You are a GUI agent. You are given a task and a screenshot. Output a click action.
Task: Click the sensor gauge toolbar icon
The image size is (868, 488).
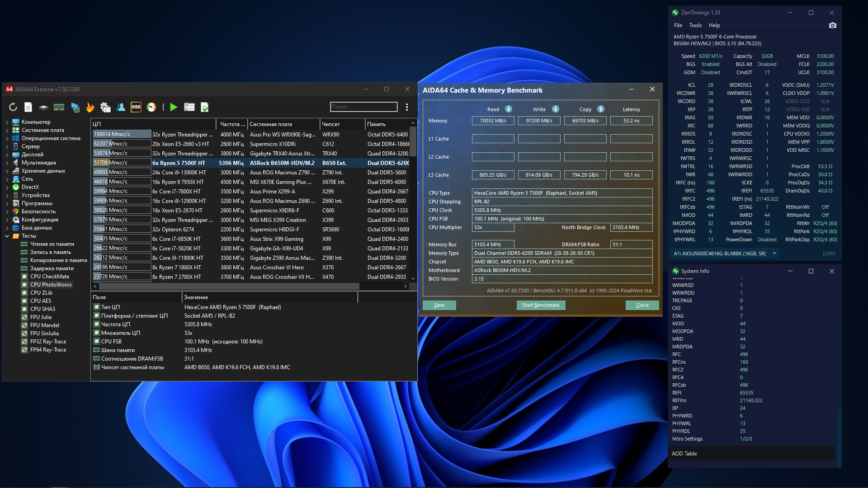[x=151, y=107]
